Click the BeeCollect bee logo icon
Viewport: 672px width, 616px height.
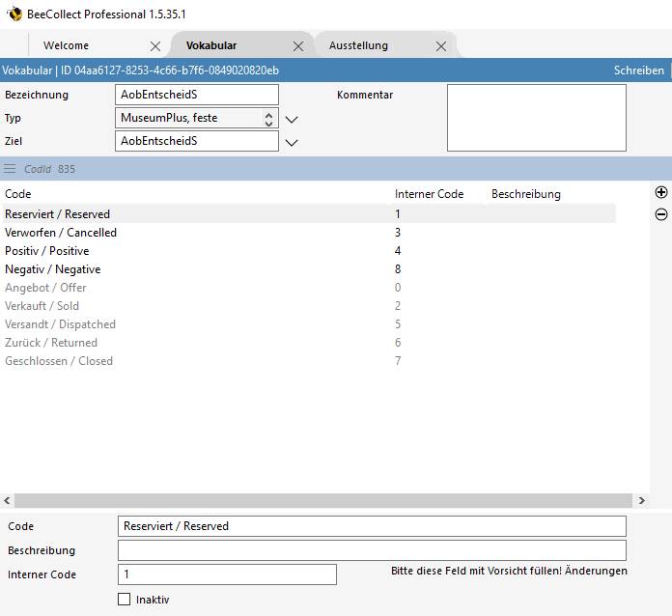[14, 14]
